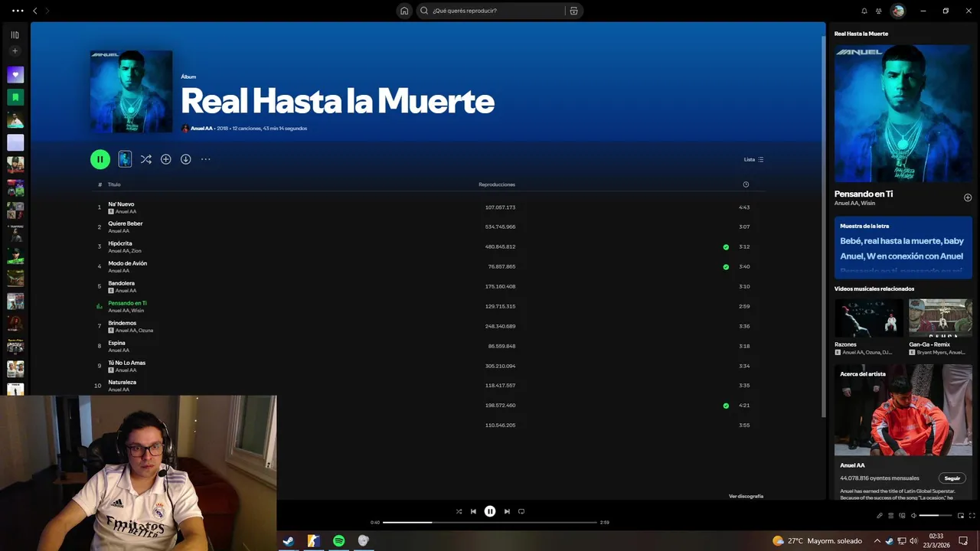Open the three-dots app menu at top left
This screenshot has width=980, height=551.
[x=18, y=11]
